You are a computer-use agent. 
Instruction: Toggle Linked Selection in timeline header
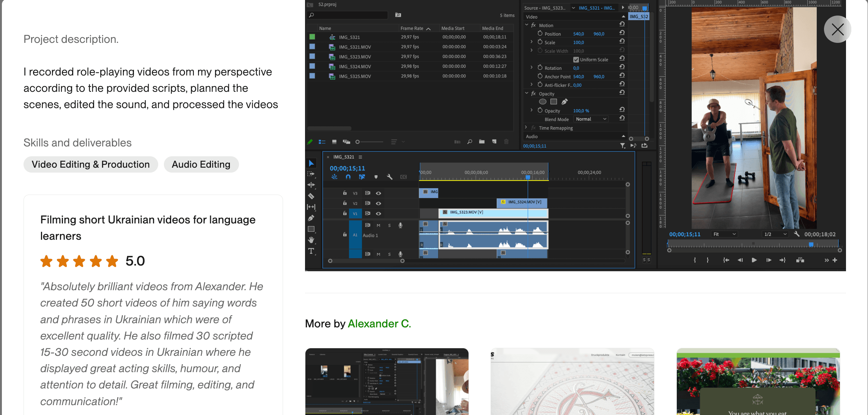pyautogui.click(x=362, y=177)
